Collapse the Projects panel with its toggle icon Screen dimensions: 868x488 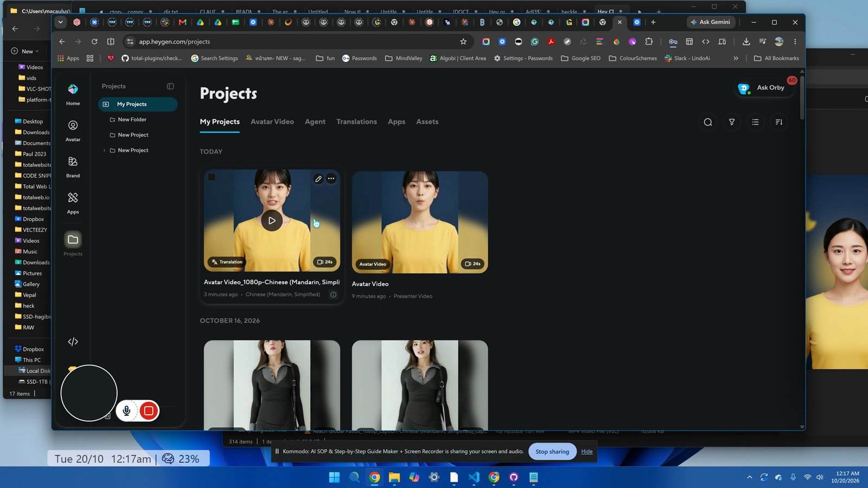coord(170,86)
